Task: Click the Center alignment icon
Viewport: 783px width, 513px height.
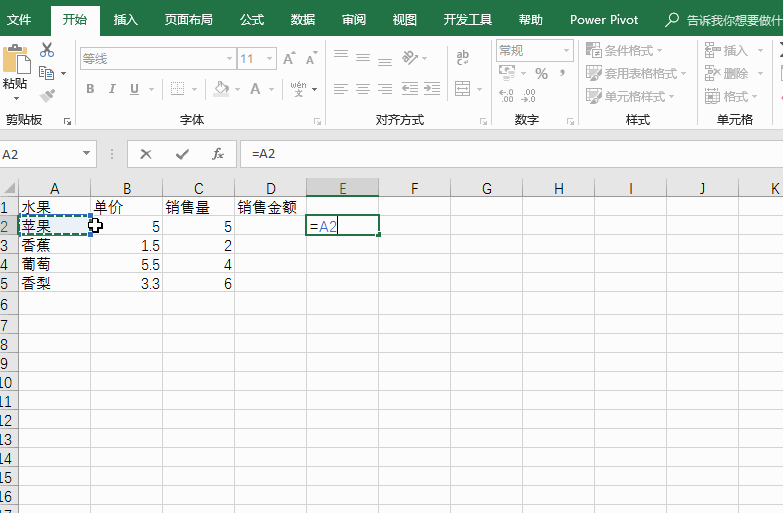Action: [x=363, y=89]
